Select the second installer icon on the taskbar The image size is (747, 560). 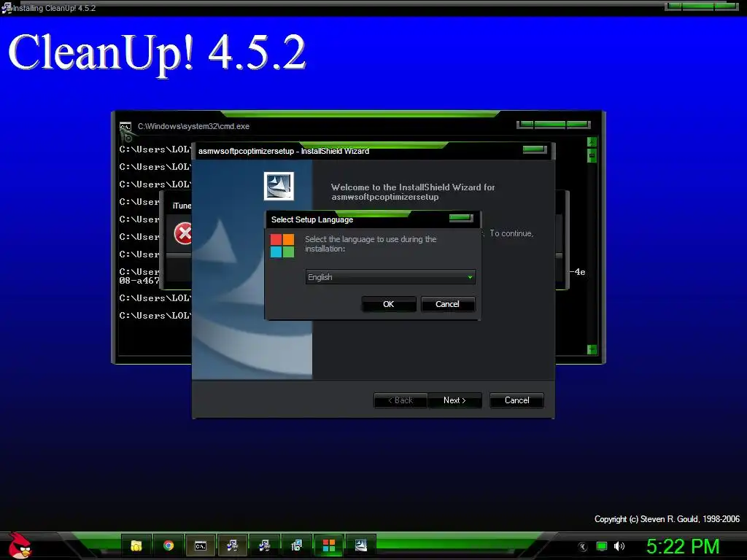pos(264,545)
